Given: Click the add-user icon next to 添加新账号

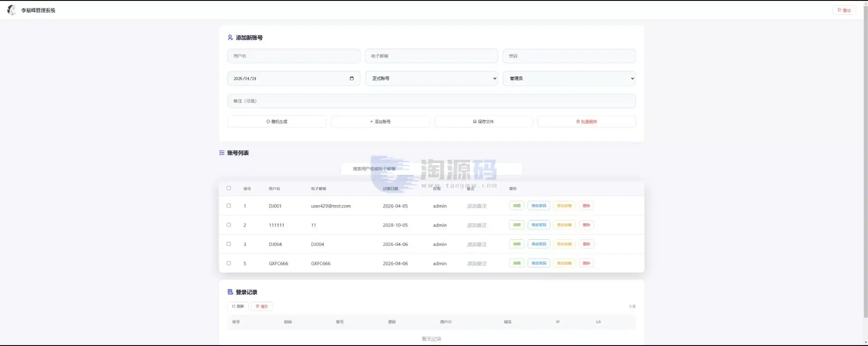Looking at the screenshot, I should (x=230, y=38).
